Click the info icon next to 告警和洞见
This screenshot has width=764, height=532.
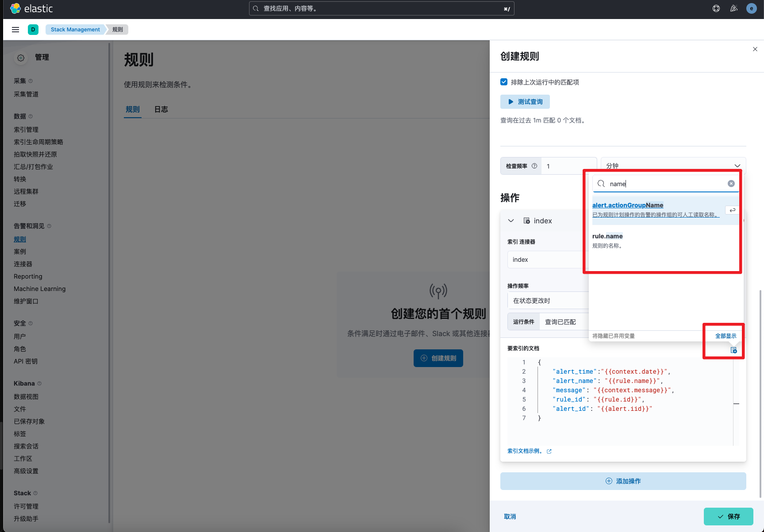[x=49, y=226]
